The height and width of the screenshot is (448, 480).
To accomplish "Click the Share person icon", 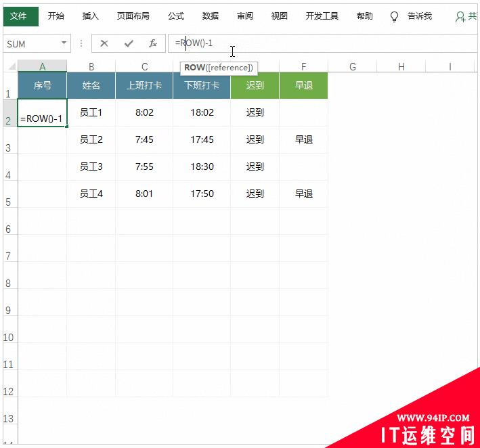I will click(460, 16).
